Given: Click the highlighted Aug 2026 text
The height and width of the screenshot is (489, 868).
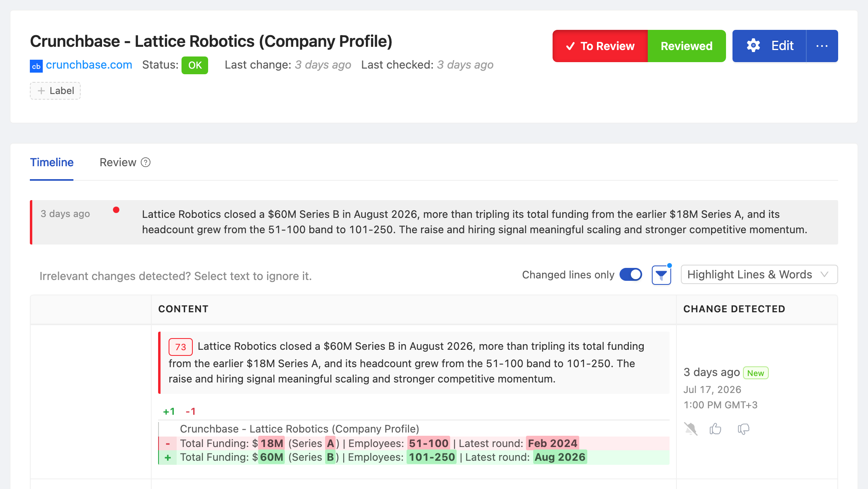Looking at the screenshot, I should (x=560, y=458).
